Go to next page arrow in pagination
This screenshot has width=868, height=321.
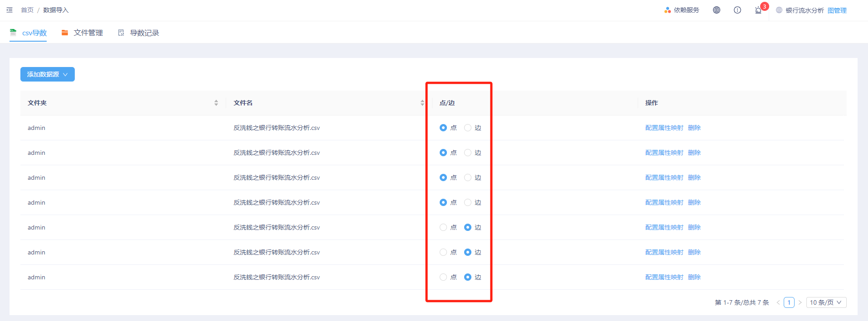[x=800, y=302]
